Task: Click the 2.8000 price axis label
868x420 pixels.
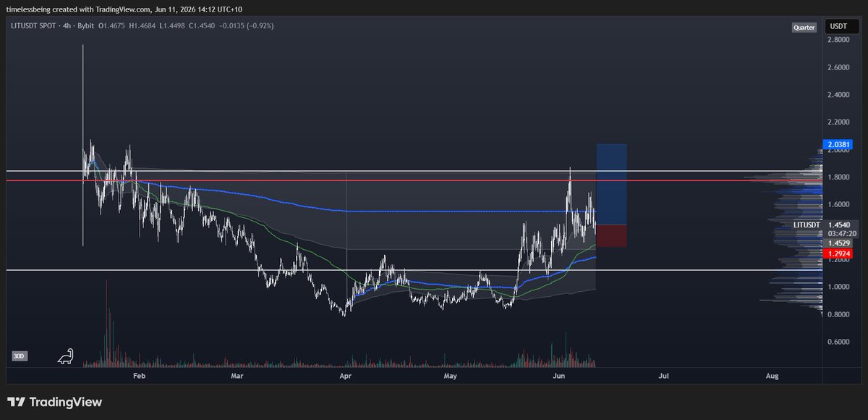Action: [839, 40]
